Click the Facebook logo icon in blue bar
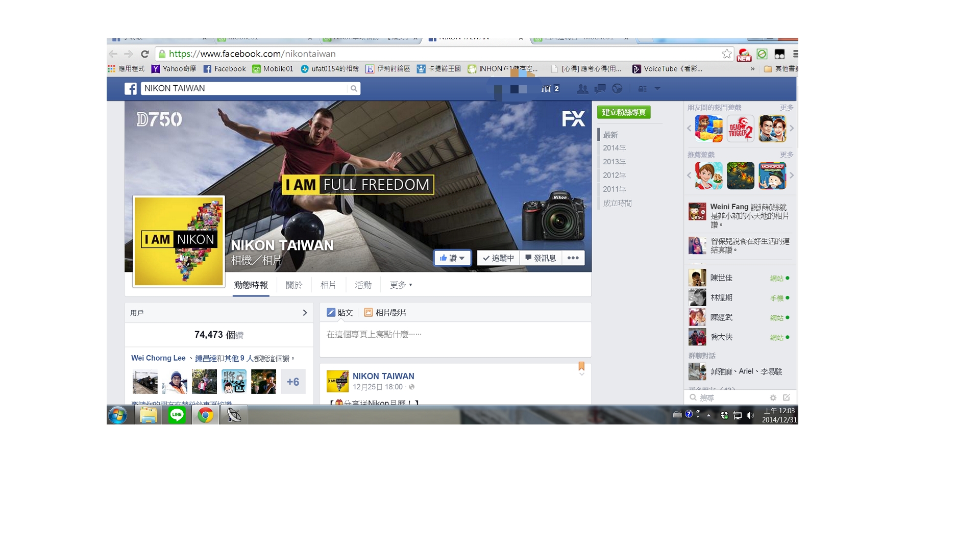980x551 pixels. tap(131, 89)
